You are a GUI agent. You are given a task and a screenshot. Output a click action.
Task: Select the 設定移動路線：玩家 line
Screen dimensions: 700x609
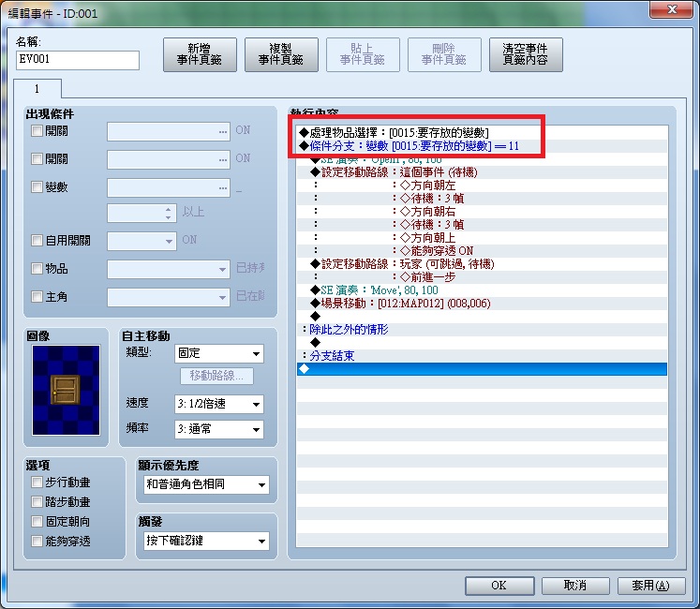pos(483,264)
